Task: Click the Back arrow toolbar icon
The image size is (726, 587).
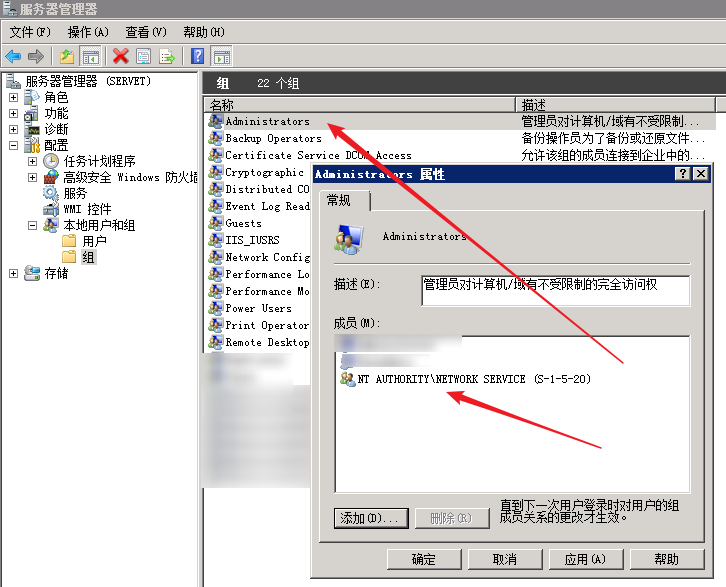Action: [x=13, y=56]
